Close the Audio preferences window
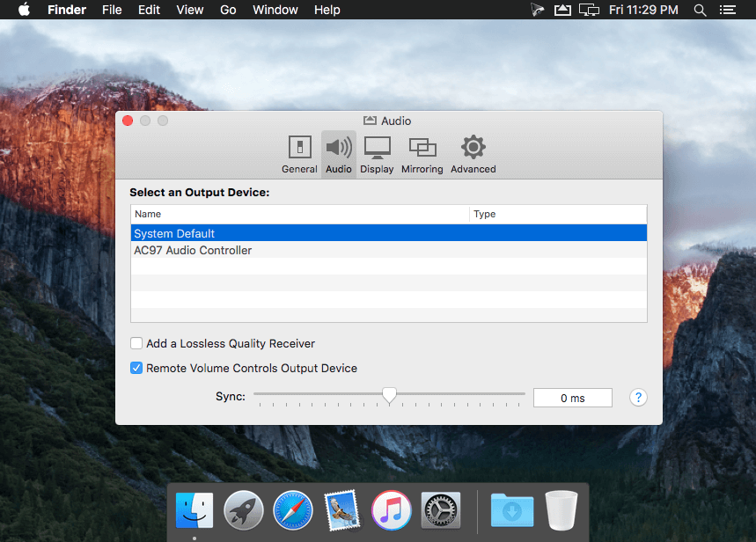Screen dimensions: 756x542 coord(128,121)
